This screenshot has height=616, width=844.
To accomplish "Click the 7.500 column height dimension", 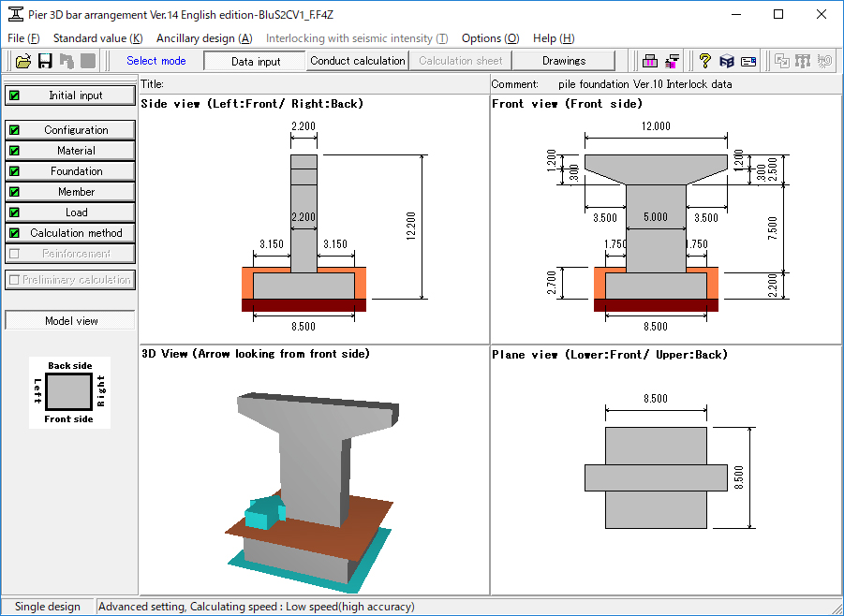I will click(x=773, y=228).
